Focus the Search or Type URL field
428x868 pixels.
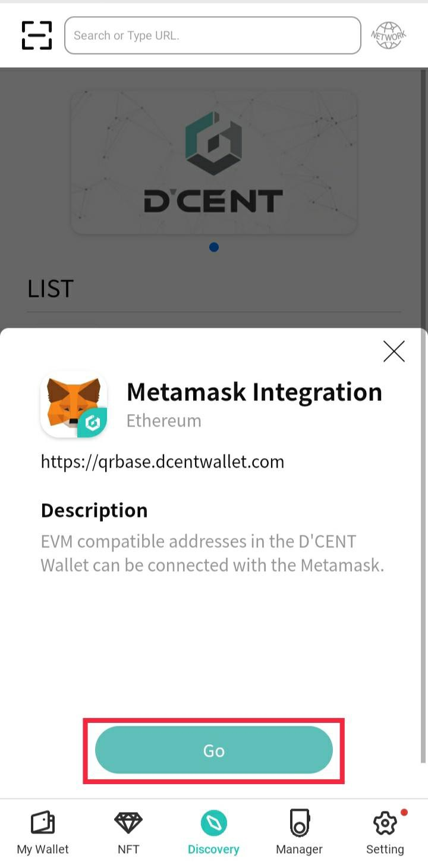[x=212, y=36]
